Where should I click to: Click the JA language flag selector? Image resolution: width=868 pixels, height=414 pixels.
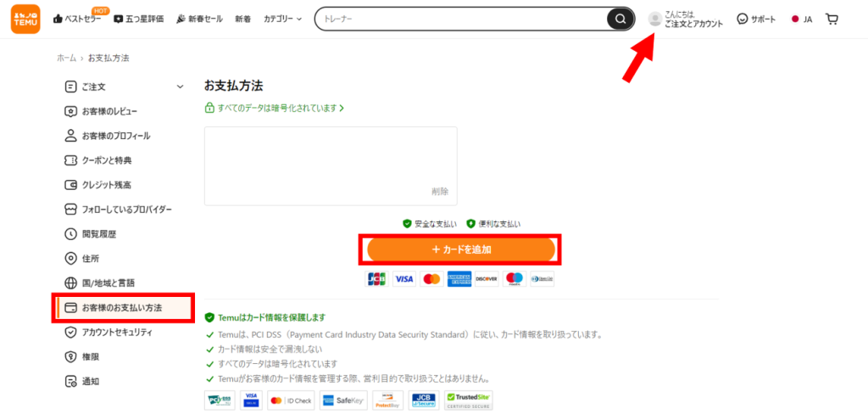tap(795, 19)
